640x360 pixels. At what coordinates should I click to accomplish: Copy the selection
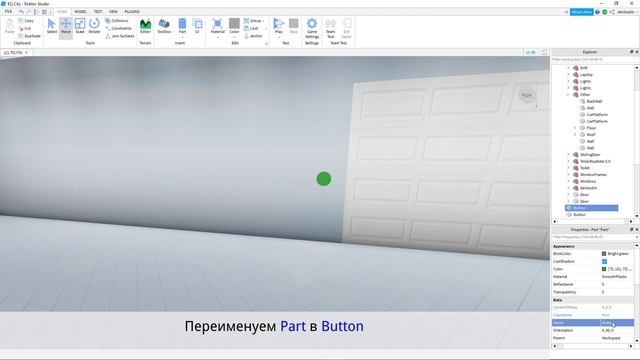[26, 20]
